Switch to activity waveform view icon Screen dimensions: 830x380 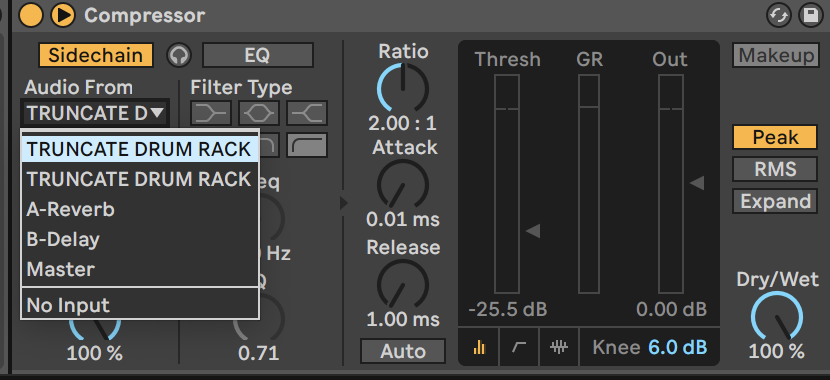point(559,347)
